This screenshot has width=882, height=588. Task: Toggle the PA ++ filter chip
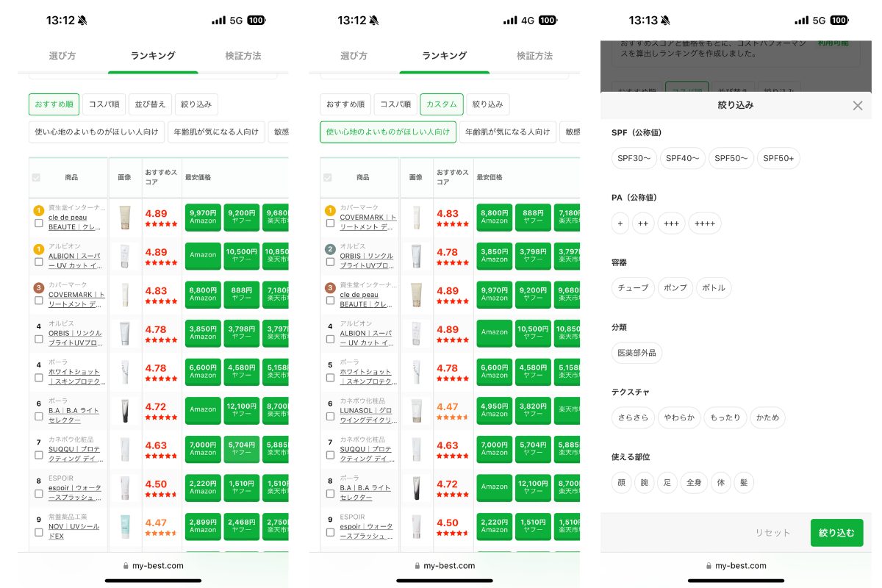coord(643,223)
